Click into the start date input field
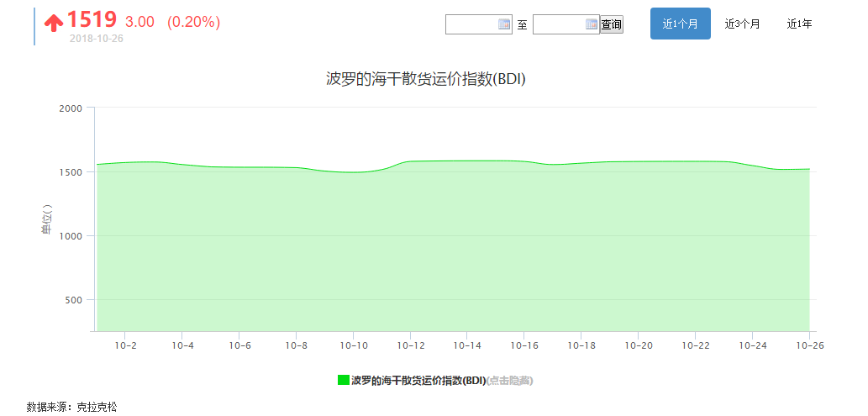 478,24
